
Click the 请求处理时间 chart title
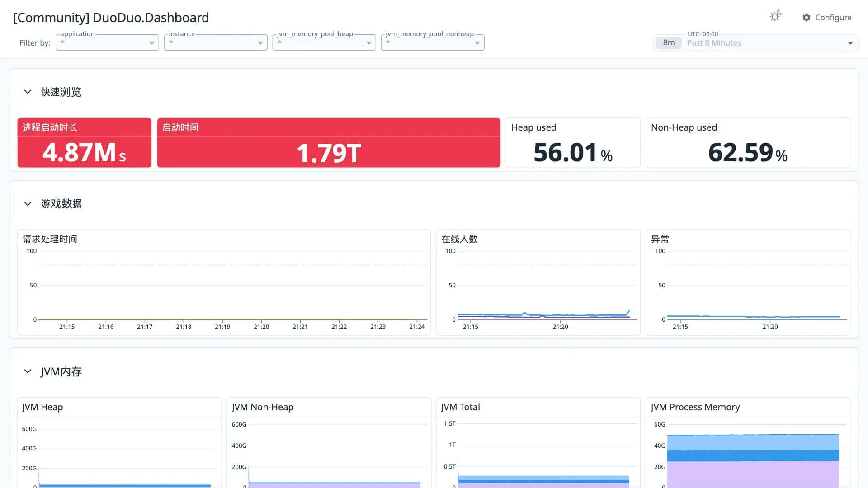click(50, 239)
